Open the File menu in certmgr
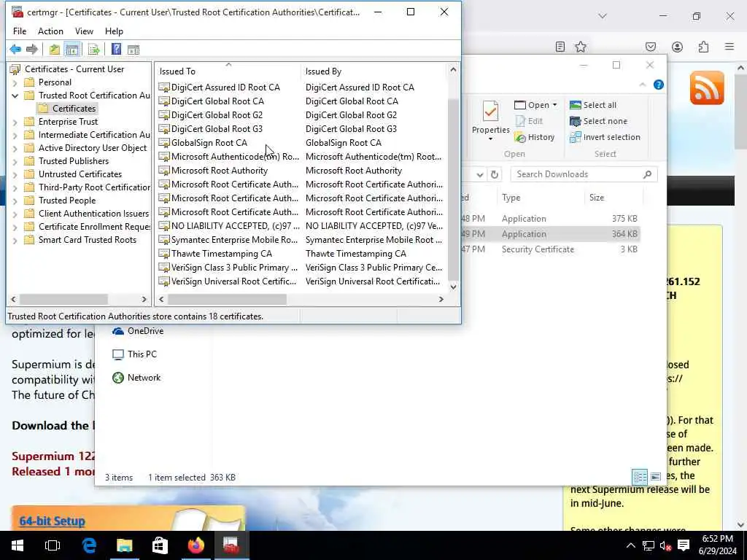Viewport: 747px width, 560px height. [x=20, y=31]
